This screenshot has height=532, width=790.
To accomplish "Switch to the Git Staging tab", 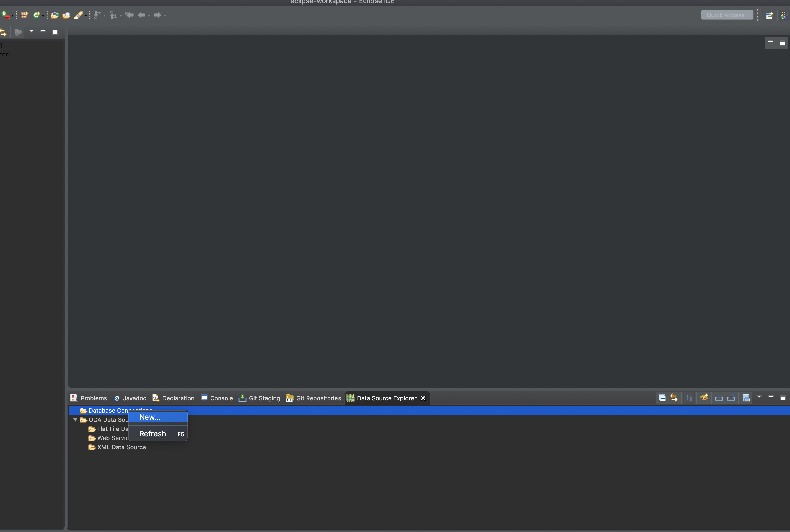I will coord(259,398).
